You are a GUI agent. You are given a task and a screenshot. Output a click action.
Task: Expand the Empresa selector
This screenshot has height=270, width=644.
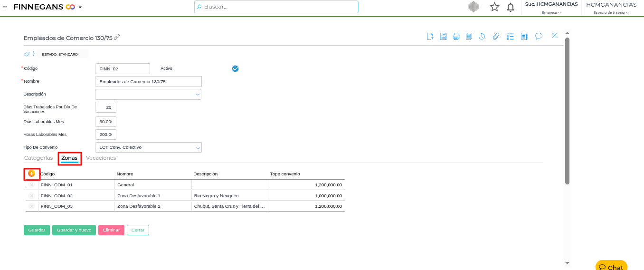coord(551,13)
